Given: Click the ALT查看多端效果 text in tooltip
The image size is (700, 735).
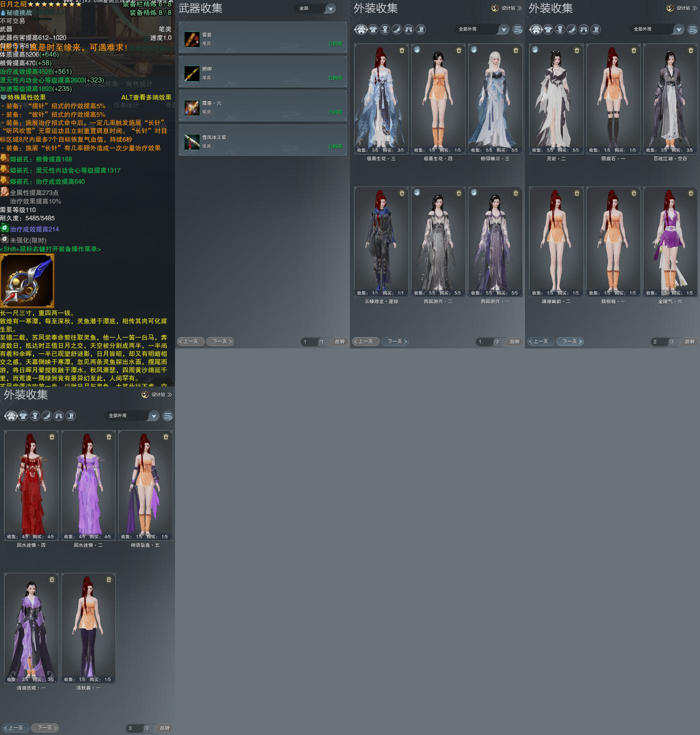Looking at the screenshot, I should (x=146, y=97).
